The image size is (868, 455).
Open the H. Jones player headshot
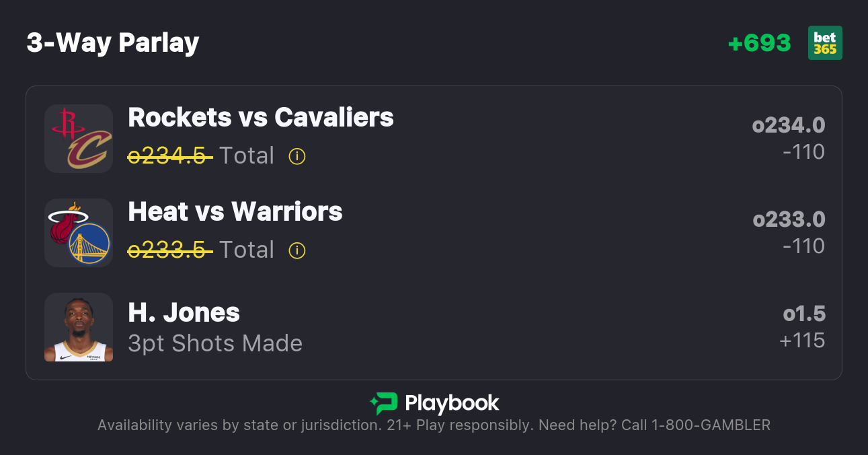[x=79, y=327]
